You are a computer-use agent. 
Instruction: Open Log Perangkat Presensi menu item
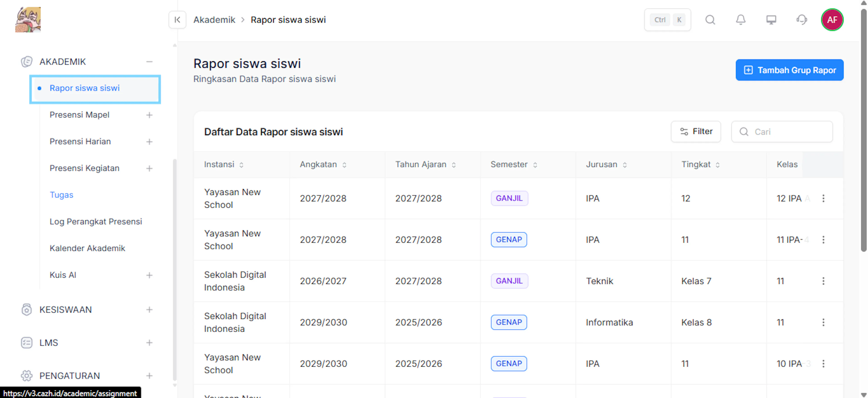[96, 221]
